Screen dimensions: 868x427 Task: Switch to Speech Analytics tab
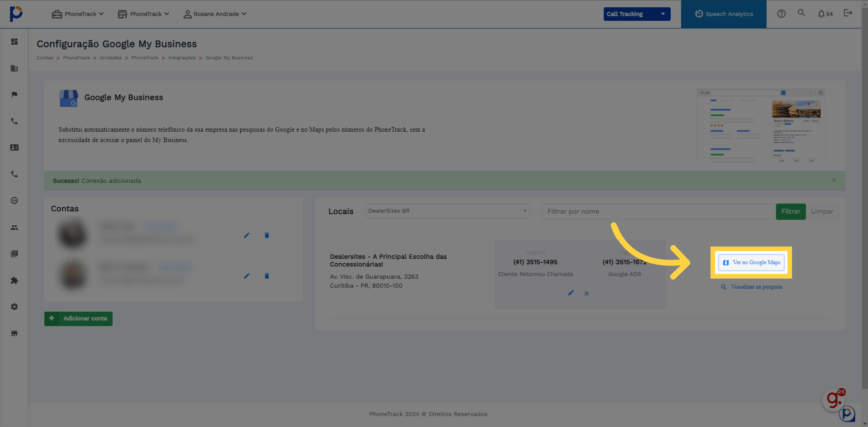724,14
